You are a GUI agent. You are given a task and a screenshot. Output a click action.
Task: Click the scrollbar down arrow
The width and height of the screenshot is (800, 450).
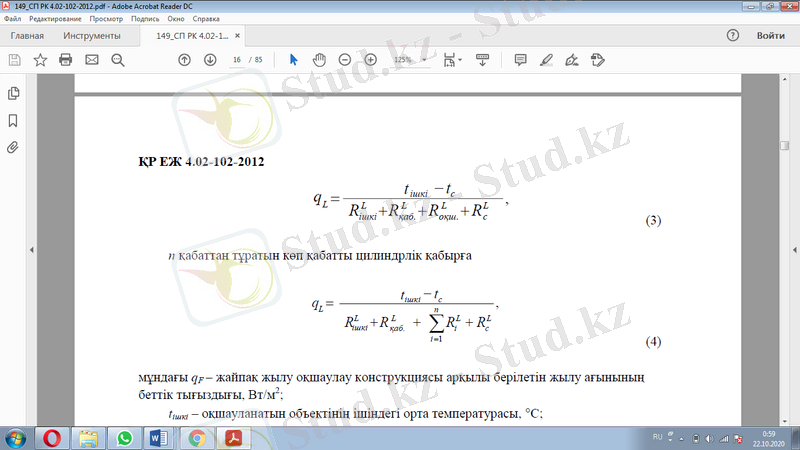pyautogui.click(x=785, y=420)
